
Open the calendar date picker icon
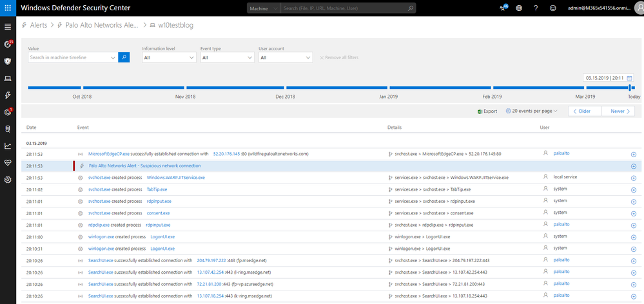coord(629,78)
